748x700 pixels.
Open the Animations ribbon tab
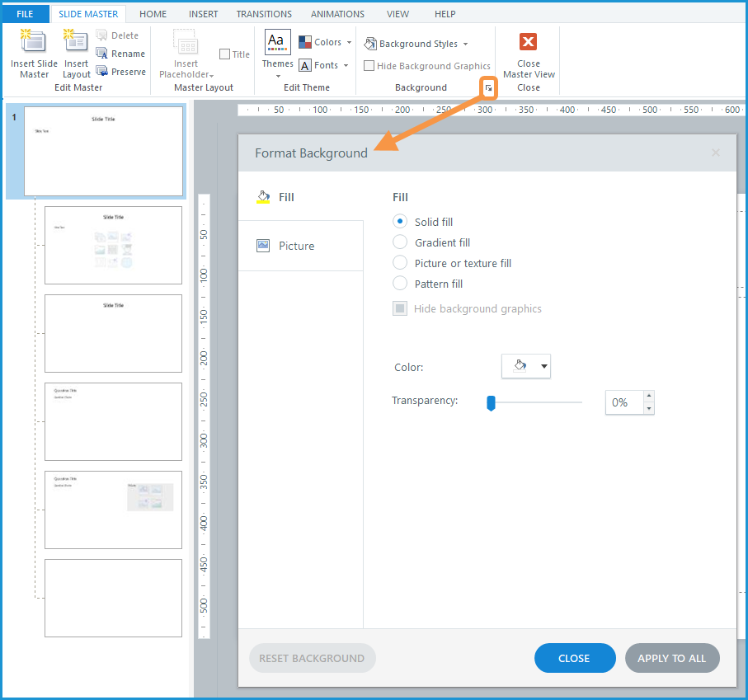point(337,14)
